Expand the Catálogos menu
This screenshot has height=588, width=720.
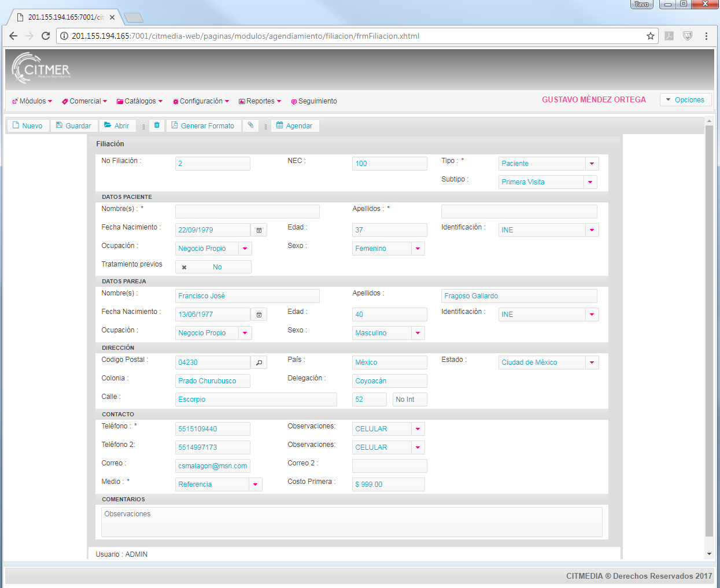(x=140, y=101)
